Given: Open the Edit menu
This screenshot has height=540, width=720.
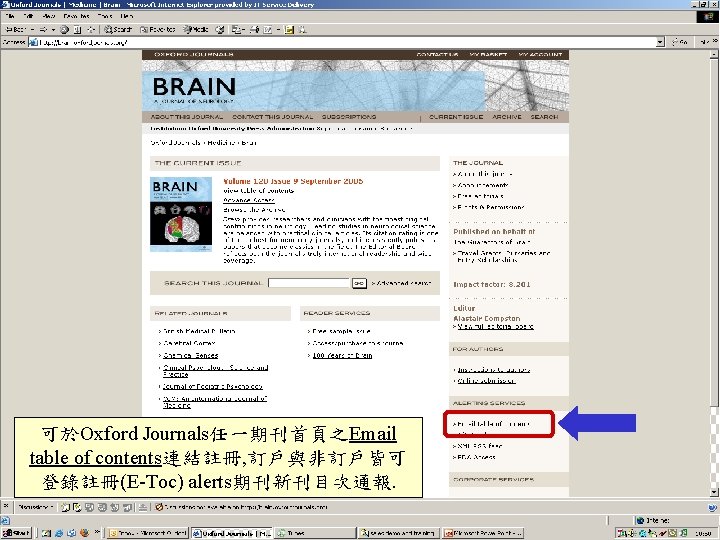Looking at the screenshot, I should pos(28,16).
